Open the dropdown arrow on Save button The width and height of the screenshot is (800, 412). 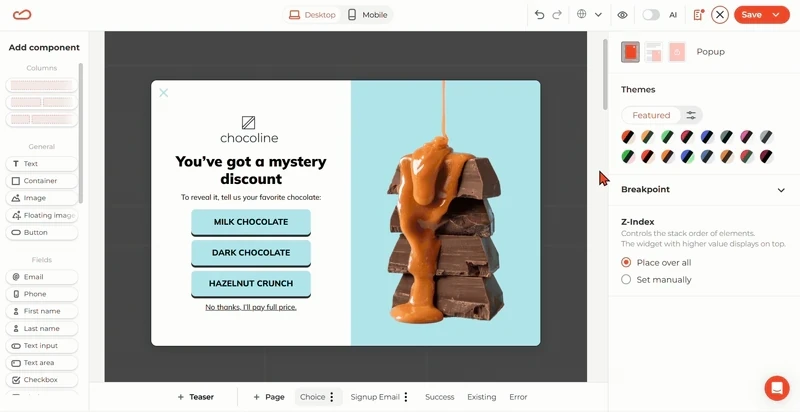(x=776, y=15)
